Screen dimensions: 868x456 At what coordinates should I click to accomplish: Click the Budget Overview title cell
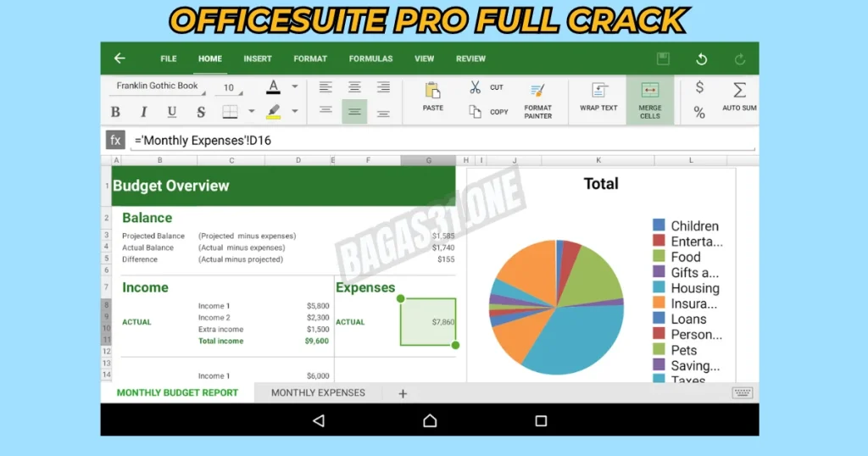tap(283, 186)
